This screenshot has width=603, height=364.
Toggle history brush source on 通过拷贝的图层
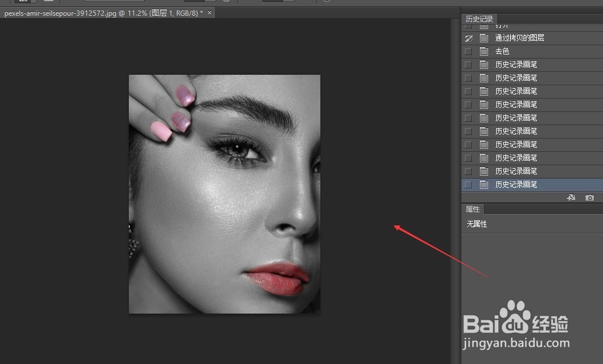(468, 38)
